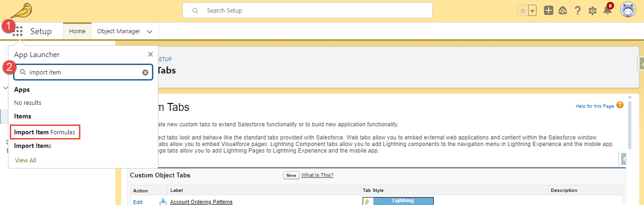Viewport: 644px width, 205px height.
Task: Open the notifications bell icon
Action: pyautogui.click(x=608, y=10)
